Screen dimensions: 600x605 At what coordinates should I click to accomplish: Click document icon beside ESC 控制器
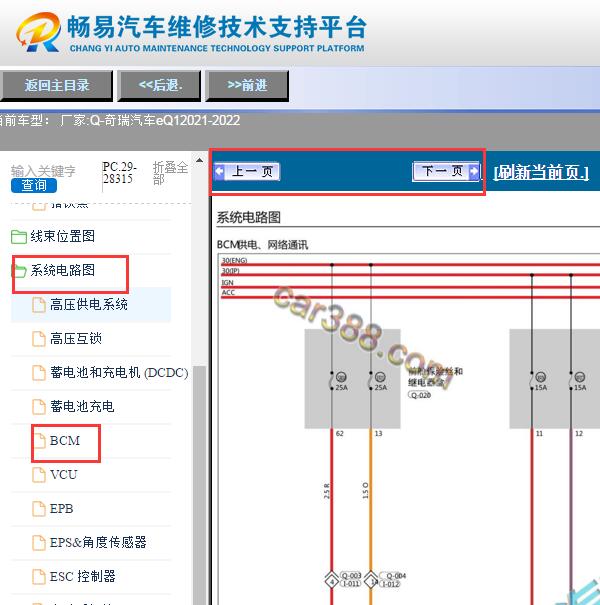click(x=39, y=576)
